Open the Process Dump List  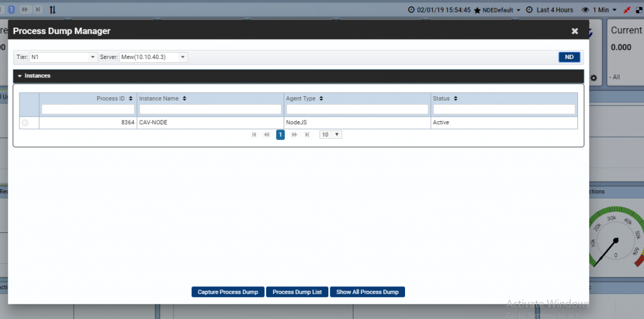point(297,292)
